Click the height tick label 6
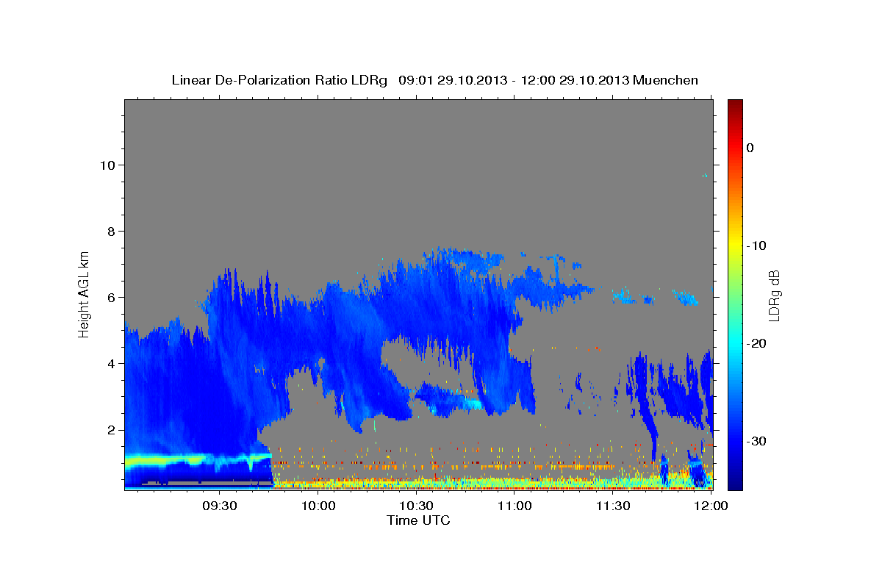 tap(111, 297)
